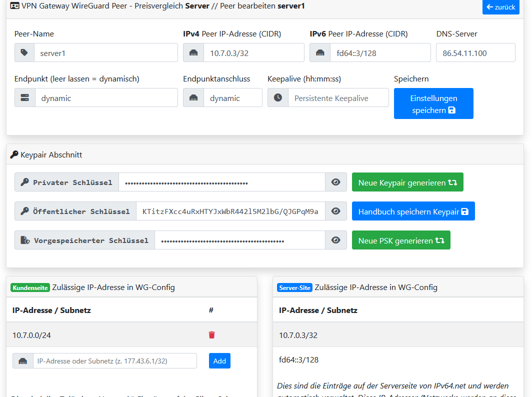Add the entered IP subnet
The height and width of the screenshot is (397, 532).
[219, 361]
